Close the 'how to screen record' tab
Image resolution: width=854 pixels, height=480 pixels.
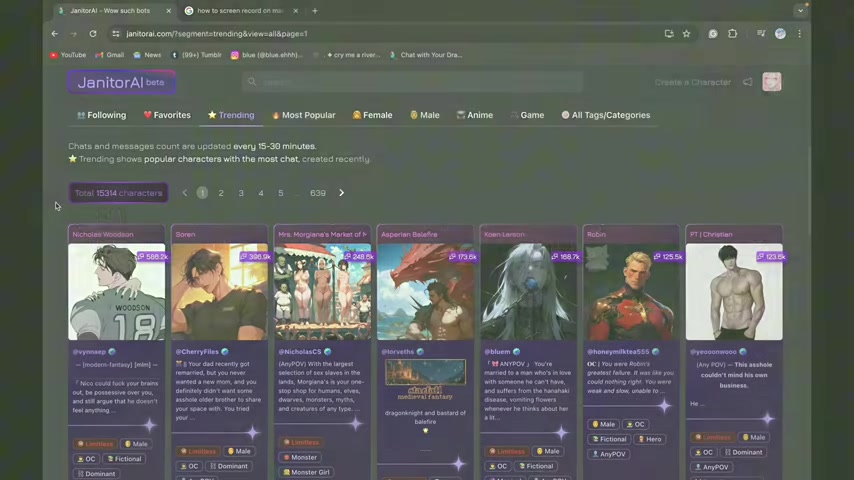click(296, 11)
